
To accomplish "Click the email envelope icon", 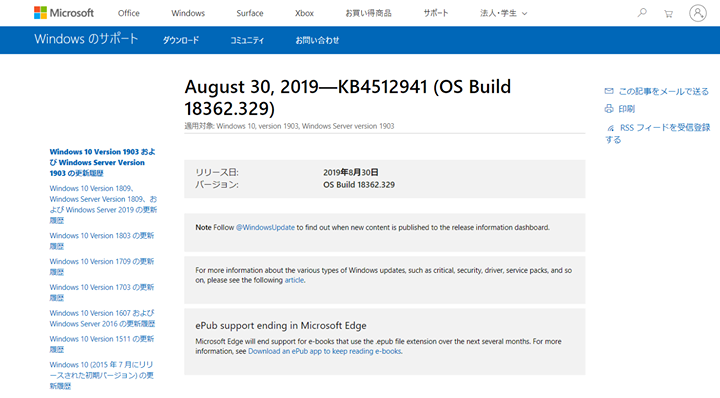I will 609,91.
